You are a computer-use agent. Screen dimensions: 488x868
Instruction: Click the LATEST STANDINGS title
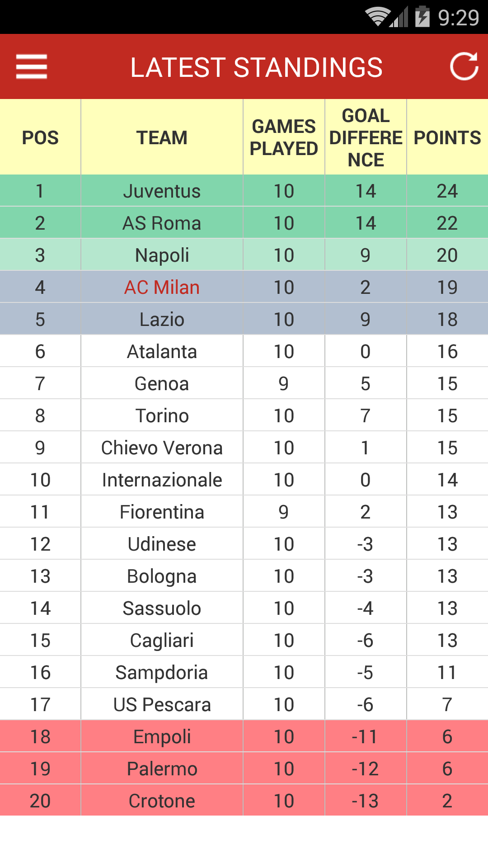click(256, 67)
